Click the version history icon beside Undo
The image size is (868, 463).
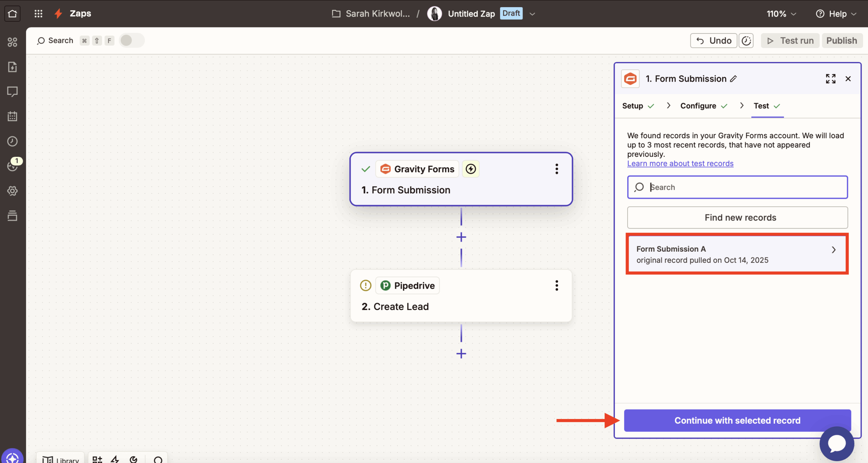(x=746, y=41)
